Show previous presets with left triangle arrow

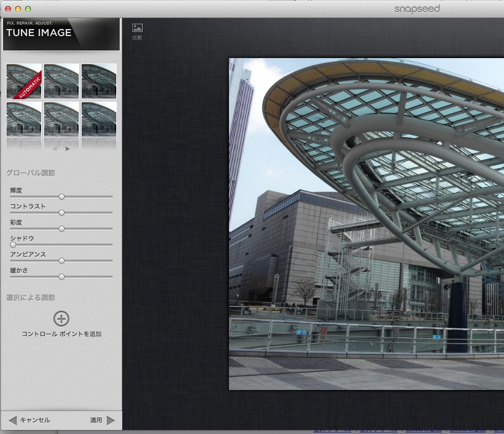coord(55,149)
